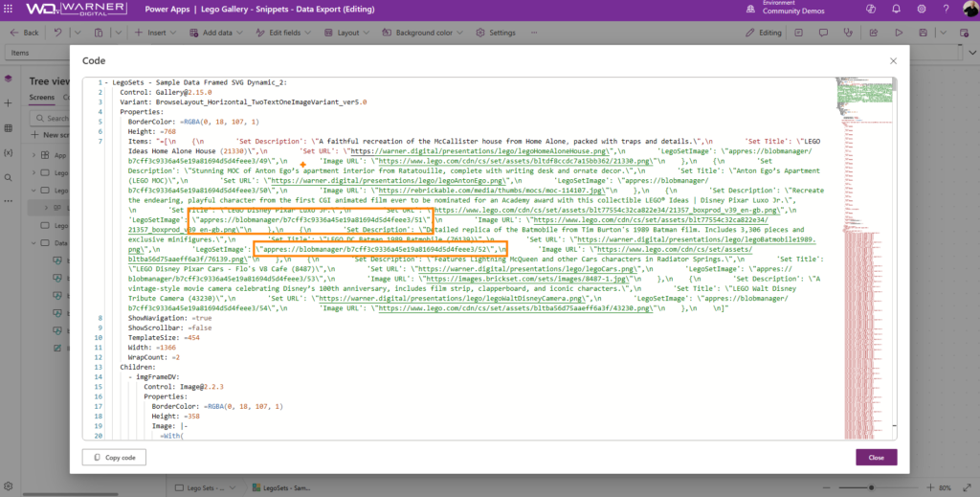Collapse the Data screen tree node
The height and width of the screenshot is (497, 980).
coord(34,242)
